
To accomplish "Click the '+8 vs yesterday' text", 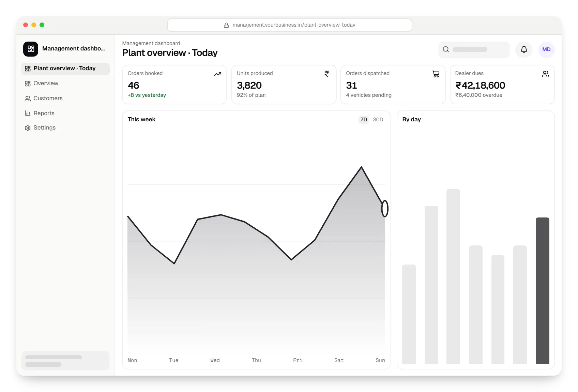I will [147, 95].
